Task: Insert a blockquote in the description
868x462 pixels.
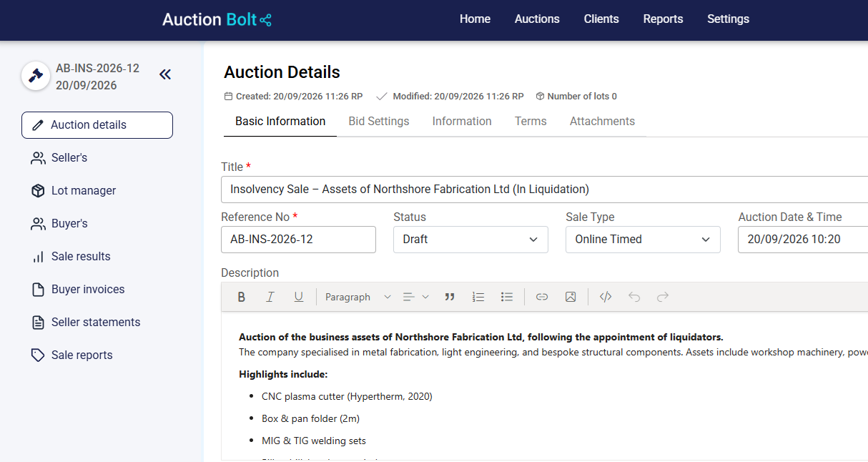Action: tap(450, 297)
